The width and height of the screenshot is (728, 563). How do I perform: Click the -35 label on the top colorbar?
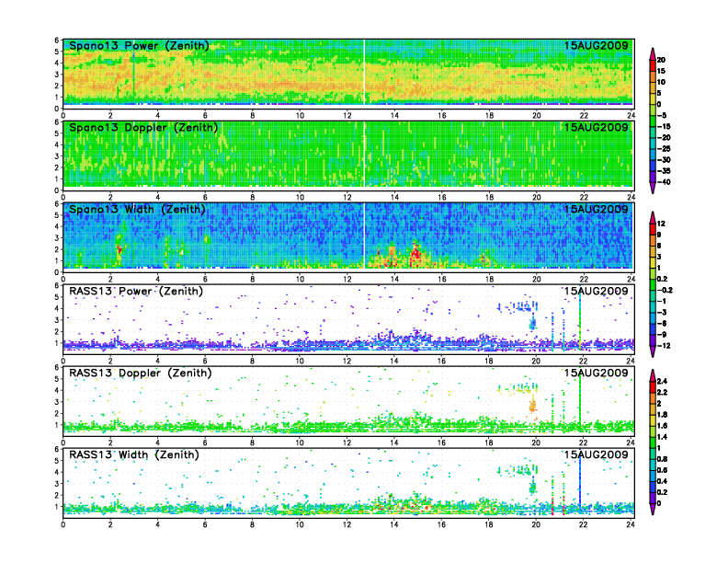[664, 171]
